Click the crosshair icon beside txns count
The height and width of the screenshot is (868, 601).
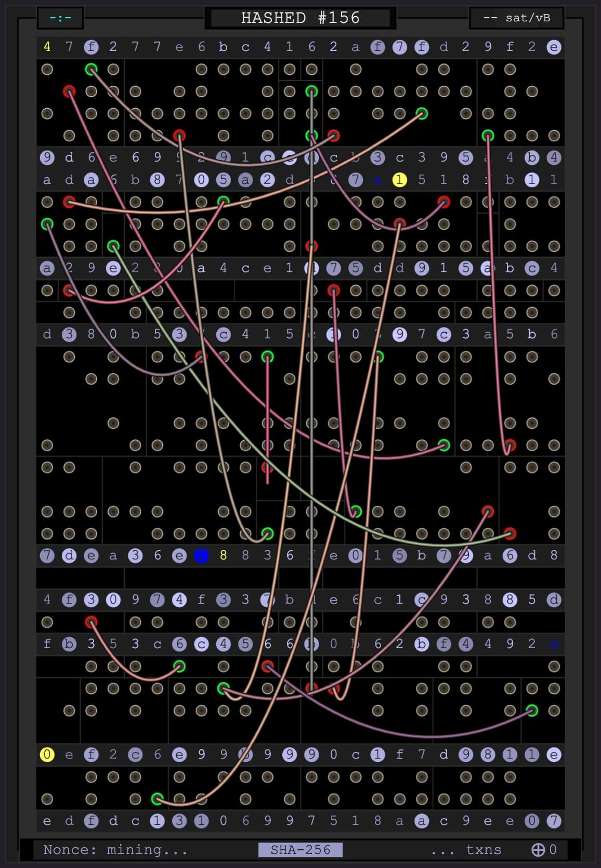538,849
